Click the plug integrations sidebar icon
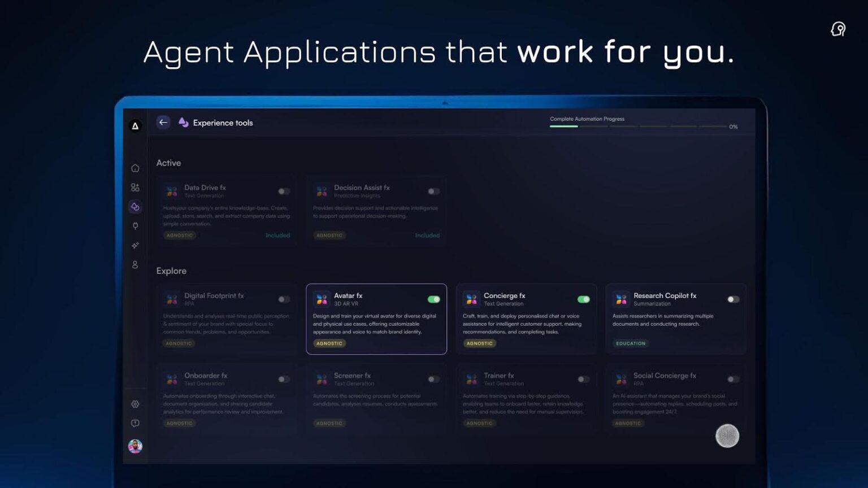Image resolution: width=868 pixels, height=488 pixels. coord(135,226)
